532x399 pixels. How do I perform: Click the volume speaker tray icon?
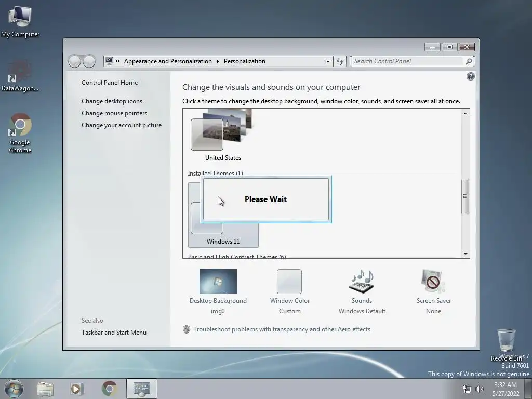480,389
